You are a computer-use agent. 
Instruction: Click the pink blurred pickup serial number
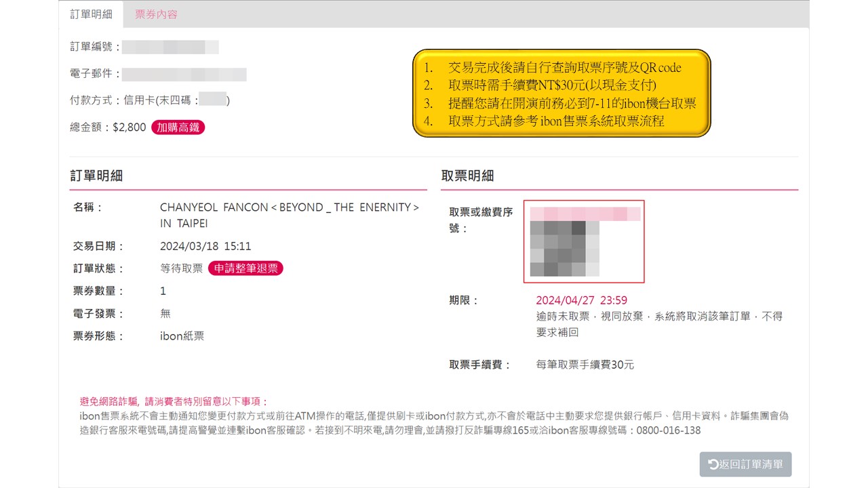(x=585, y=214)
